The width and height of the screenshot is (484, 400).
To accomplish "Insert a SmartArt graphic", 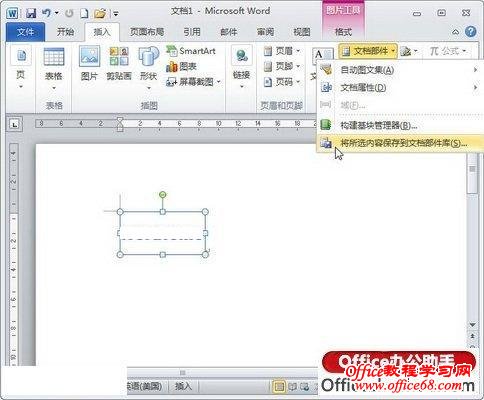I will coord(191,51).
